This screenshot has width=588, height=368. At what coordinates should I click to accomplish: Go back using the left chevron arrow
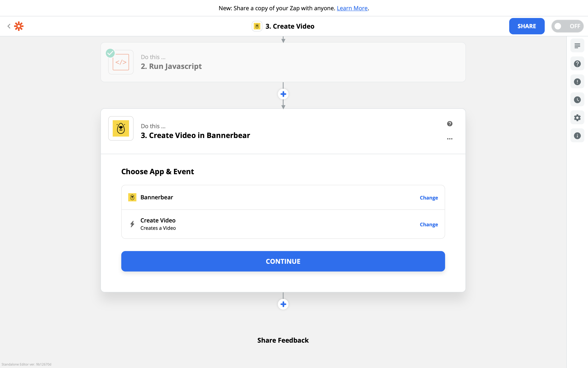(x=9, y=26)
